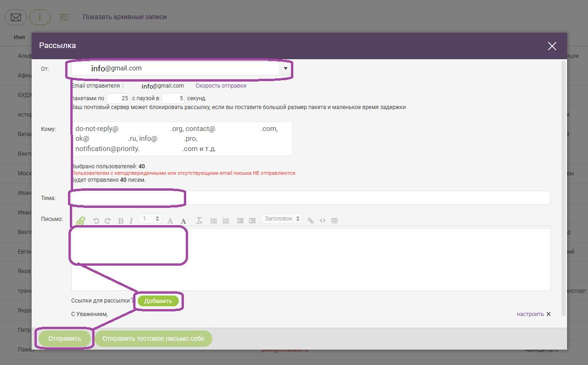
Task: Insert a bulleted list
Action: tap(214, 221)
